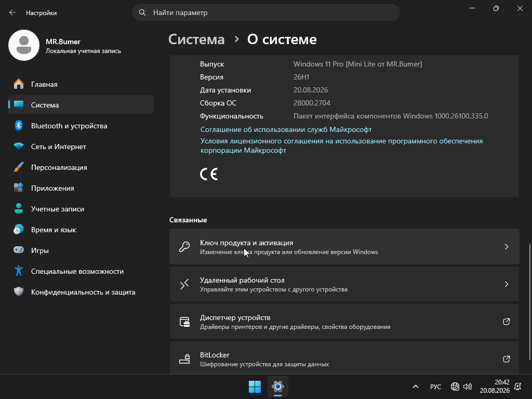The width and height of the screenshot is (532, 399).
Task: Open BitLocker device encryption
Action: point(344,357)
